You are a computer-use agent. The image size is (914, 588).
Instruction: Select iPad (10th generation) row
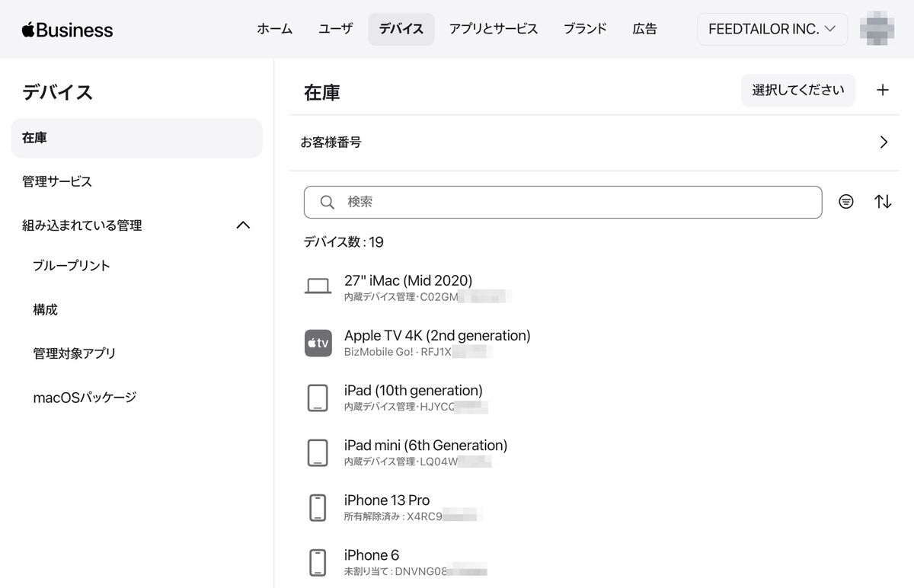(594, 398)
